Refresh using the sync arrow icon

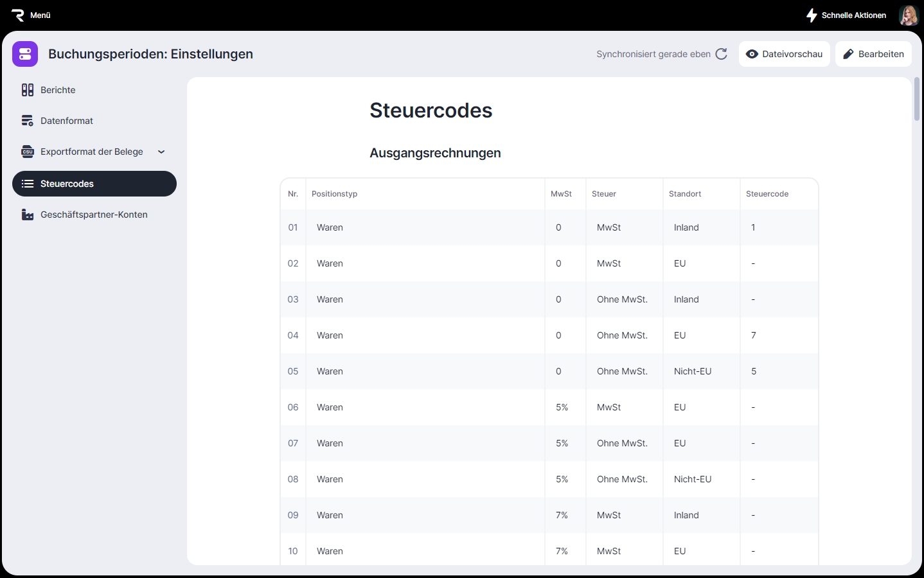(721, 55)
